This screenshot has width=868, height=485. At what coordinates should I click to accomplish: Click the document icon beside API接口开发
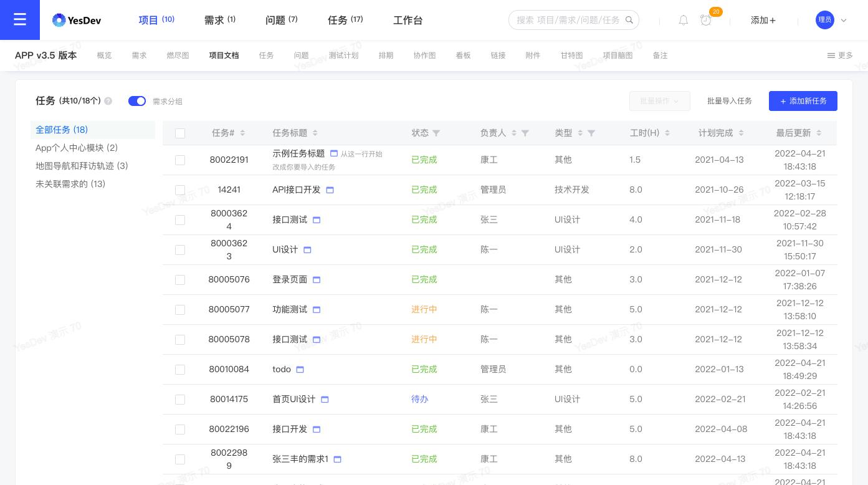330,190
